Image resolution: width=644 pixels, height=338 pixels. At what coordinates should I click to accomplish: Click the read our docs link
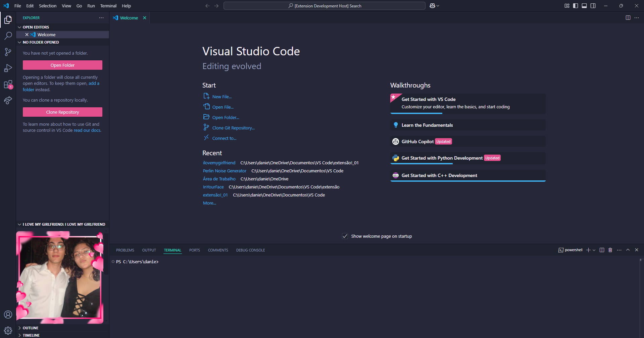click(87, 130)
